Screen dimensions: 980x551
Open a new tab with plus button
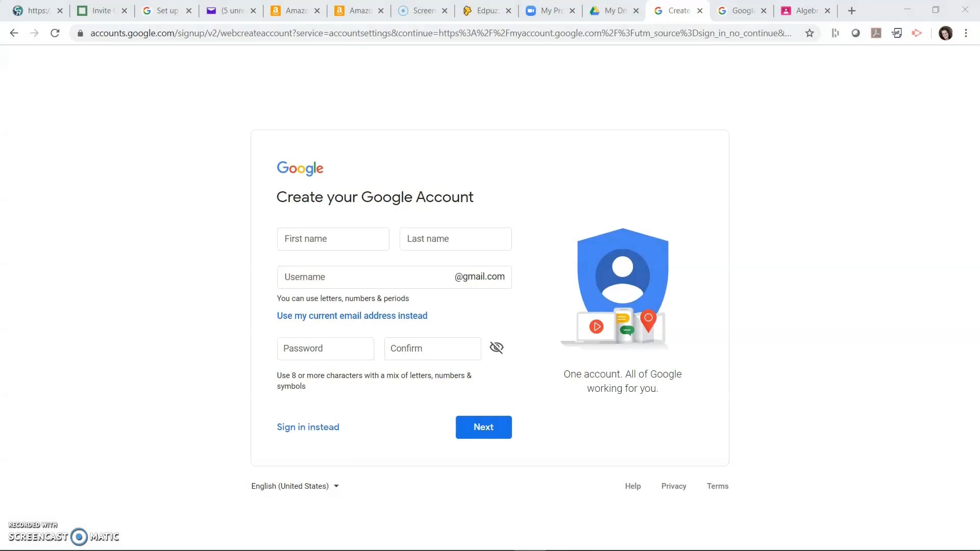851,11
